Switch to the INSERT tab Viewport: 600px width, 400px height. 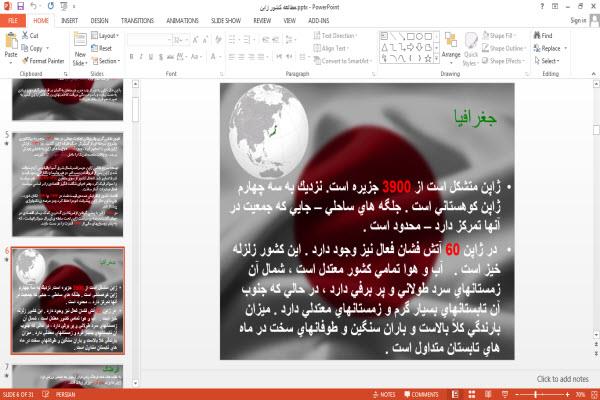point(69,21)
